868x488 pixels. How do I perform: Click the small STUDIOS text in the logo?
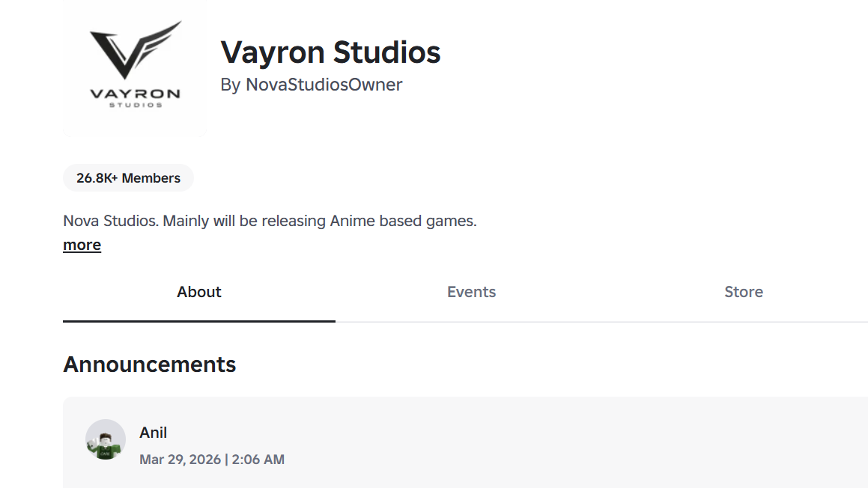(135, 106)
